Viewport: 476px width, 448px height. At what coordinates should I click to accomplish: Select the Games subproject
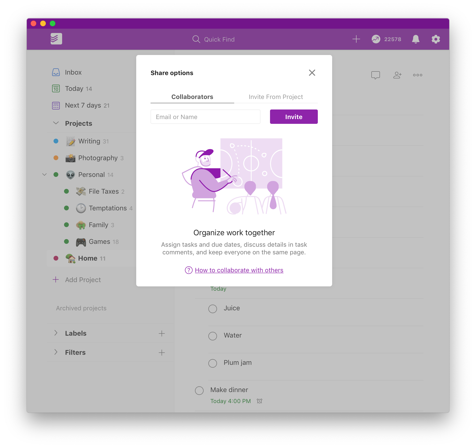pos(99,242)
